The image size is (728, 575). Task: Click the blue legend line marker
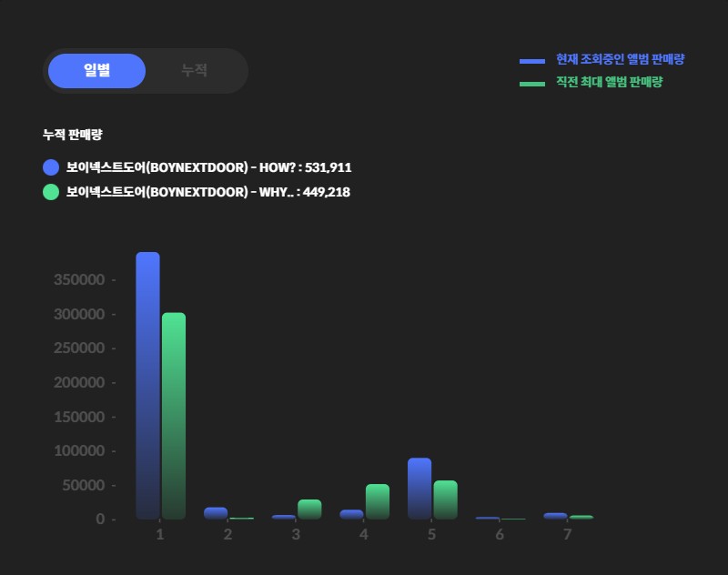(532, 61)
